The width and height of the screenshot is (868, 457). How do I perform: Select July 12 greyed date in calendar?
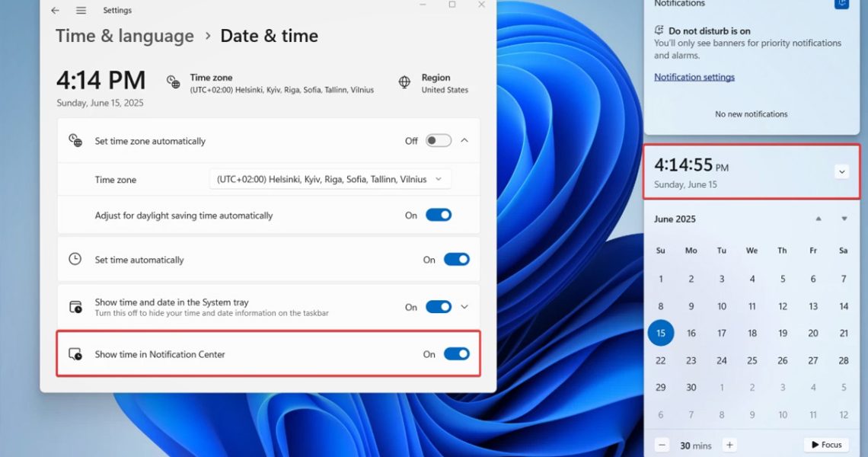point(844,414)
